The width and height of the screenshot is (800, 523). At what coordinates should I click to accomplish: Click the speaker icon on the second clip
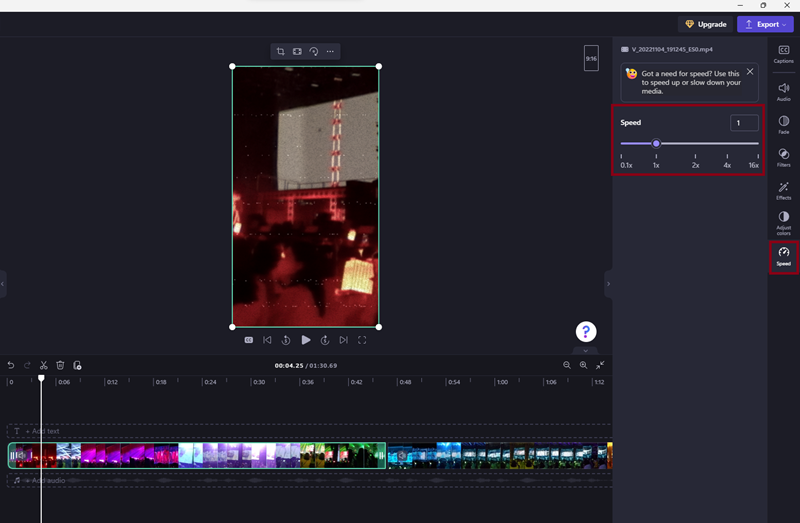402,456
